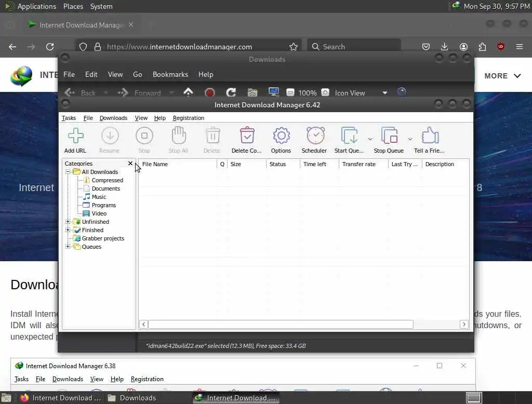Sort by the Time left column header
Image resolution: width=532 pixels, height=404 pixels.
click(320, 164)
